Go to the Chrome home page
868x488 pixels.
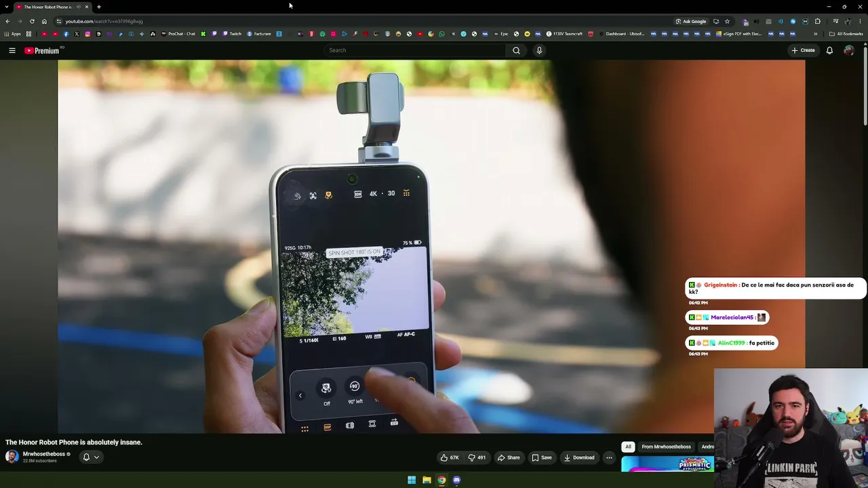(x=44, y=21)
